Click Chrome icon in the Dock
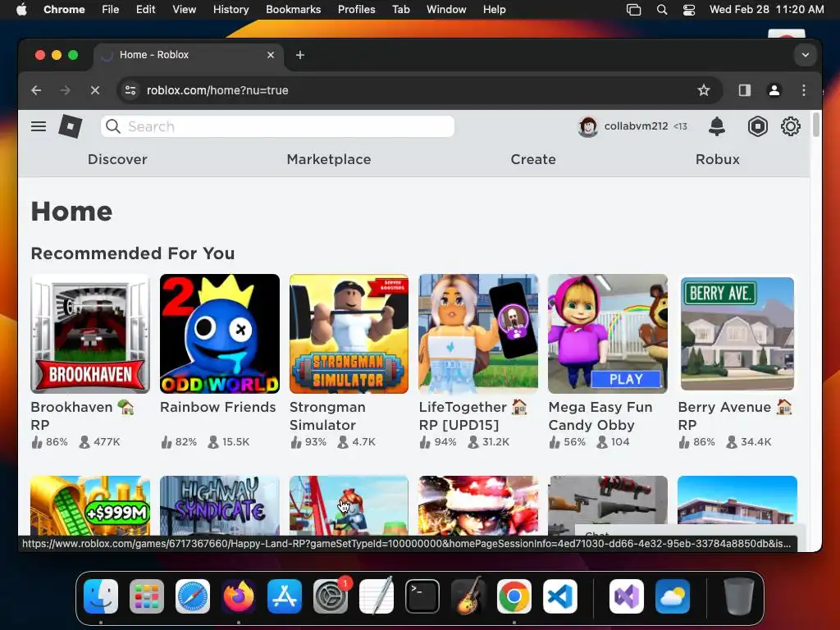The image size is (840, 630). 514,596
